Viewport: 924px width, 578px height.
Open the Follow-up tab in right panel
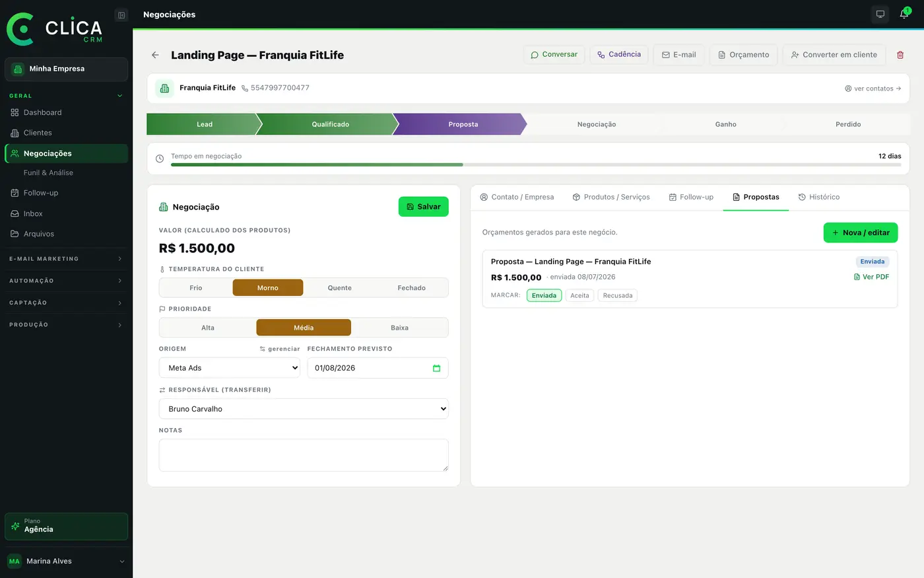pyautogui.click(x=691, y=197)
